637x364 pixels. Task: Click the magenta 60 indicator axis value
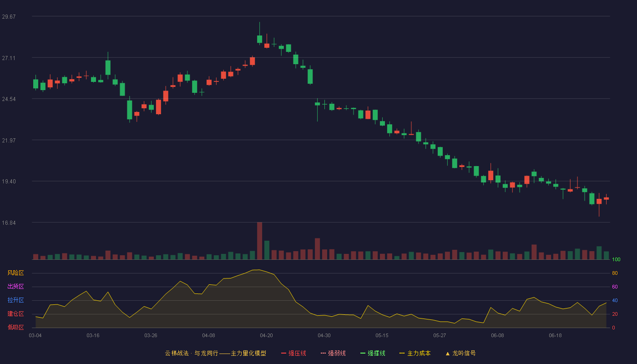(x=615, y=287)
